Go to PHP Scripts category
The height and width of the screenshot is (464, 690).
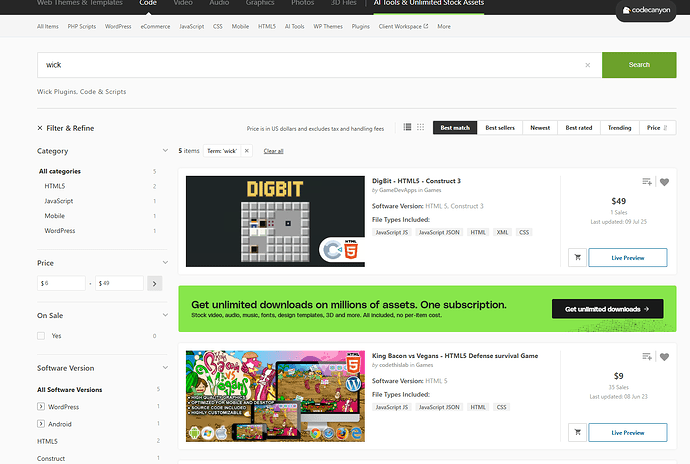coord(81,26)
